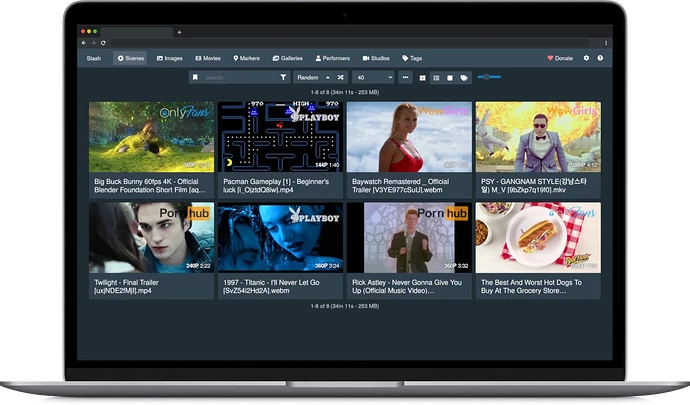690x405 pixels.
Task: Switch to grid view
Action: click(422, 78)
